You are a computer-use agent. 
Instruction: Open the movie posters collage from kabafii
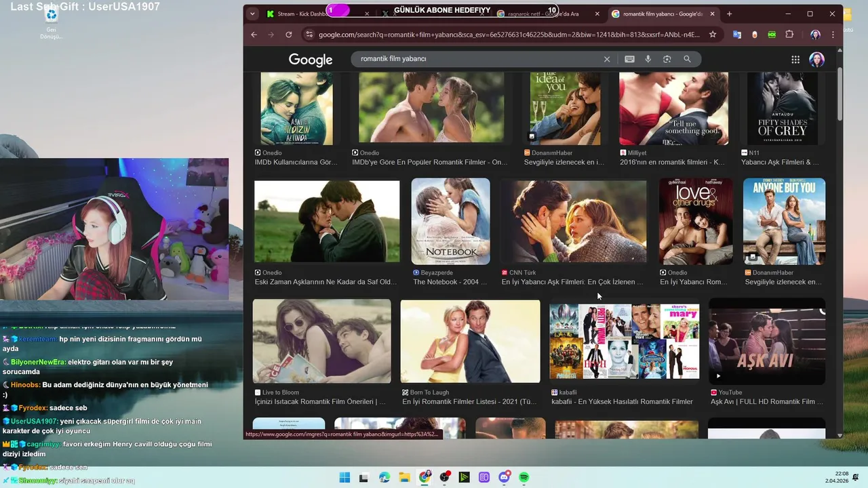(x=625, y=341)
